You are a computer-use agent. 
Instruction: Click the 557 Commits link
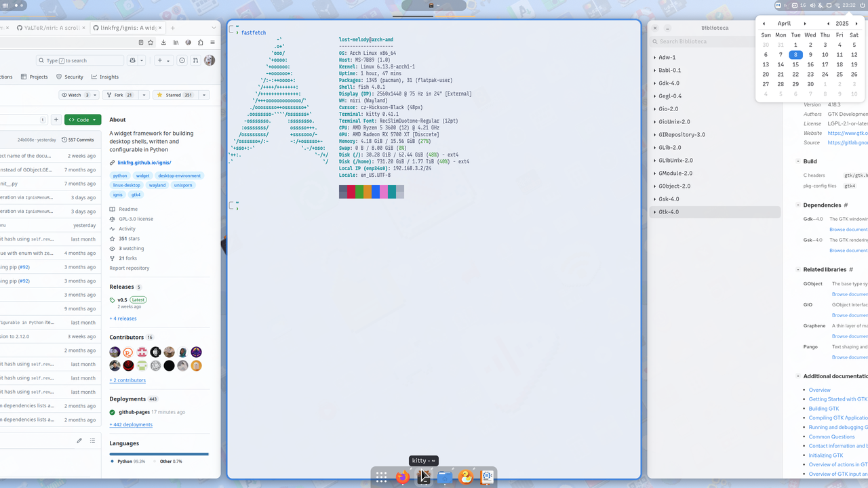78,140
